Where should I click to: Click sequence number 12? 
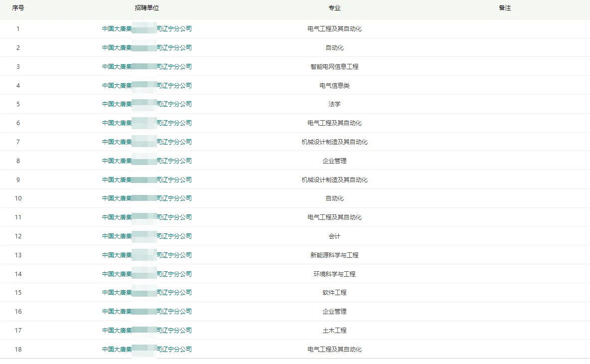tap(18, 236)
